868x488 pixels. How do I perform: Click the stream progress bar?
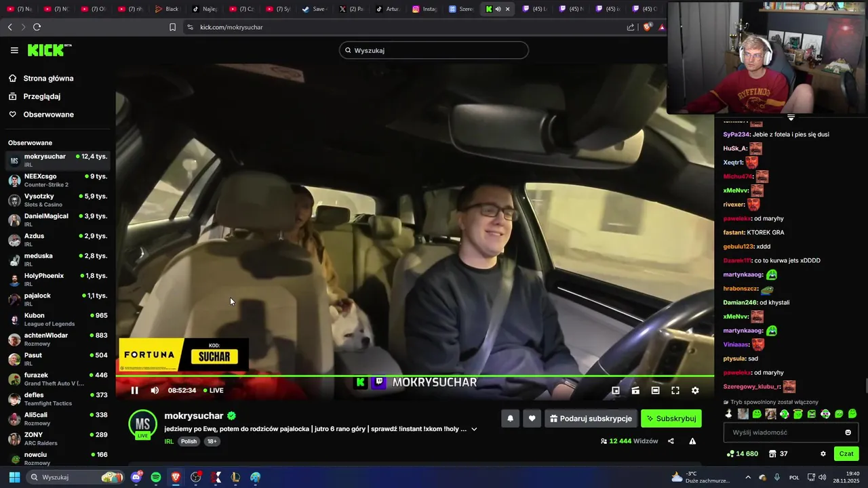[x=414, y=375]
